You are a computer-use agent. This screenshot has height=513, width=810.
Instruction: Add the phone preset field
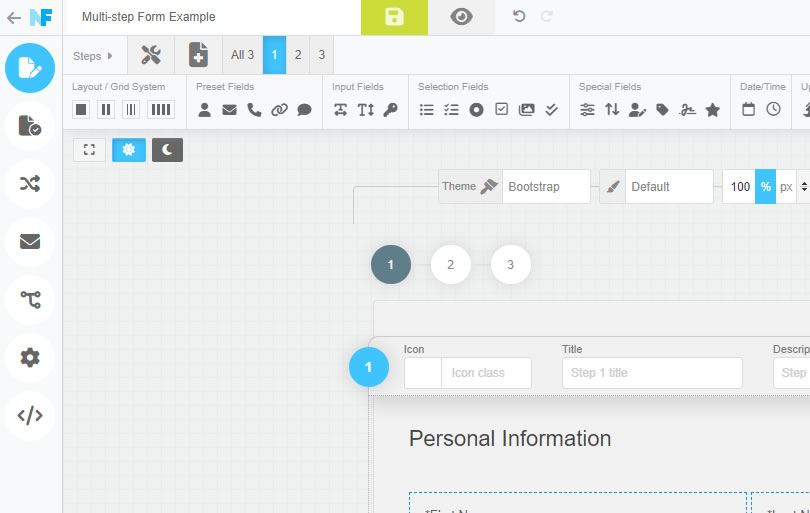[x=254, y=110]
